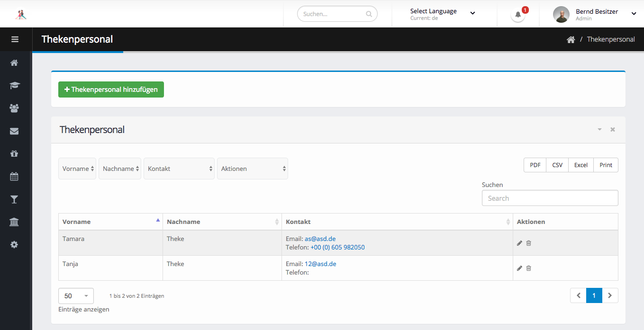Screen dimensions: 644x330
Task: Sort table by Kontakt column header
Action: 397,222
